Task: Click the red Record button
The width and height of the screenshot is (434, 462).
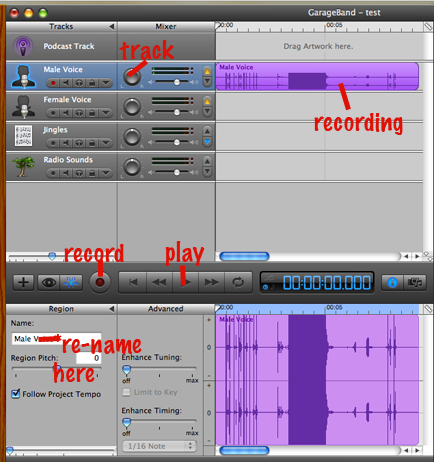Action: pyautogui.click(x=100, y=283)
